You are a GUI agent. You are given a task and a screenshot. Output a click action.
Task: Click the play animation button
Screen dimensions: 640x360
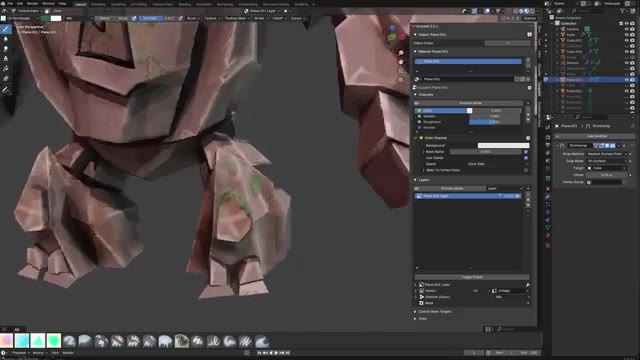tap(276, 353)
